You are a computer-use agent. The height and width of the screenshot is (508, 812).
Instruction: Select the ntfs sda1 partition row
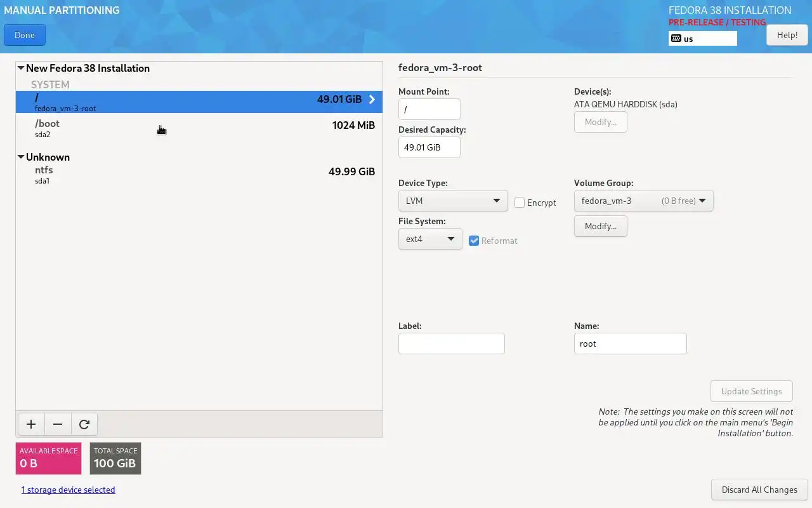point(199,175)
